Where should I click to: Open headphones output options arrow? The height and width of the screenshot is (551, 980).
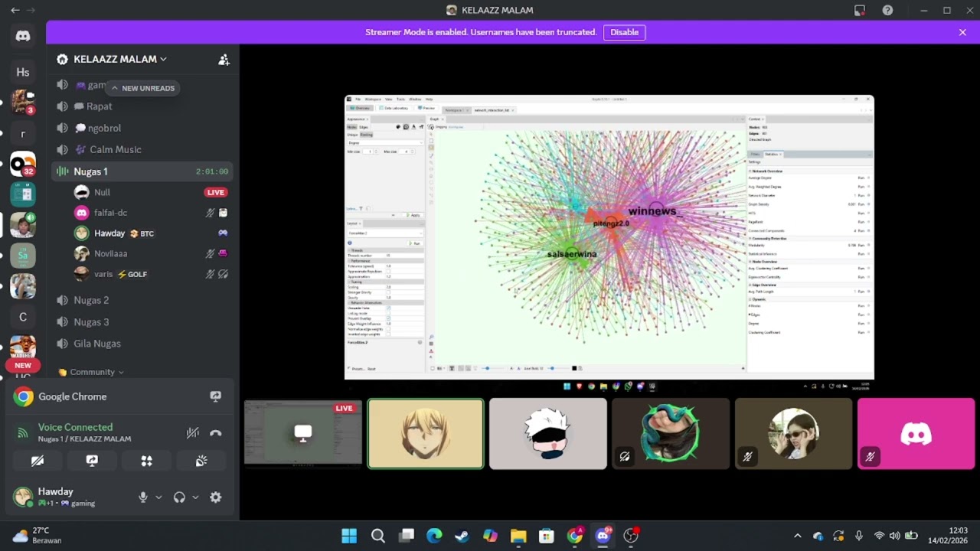(195, 497)
